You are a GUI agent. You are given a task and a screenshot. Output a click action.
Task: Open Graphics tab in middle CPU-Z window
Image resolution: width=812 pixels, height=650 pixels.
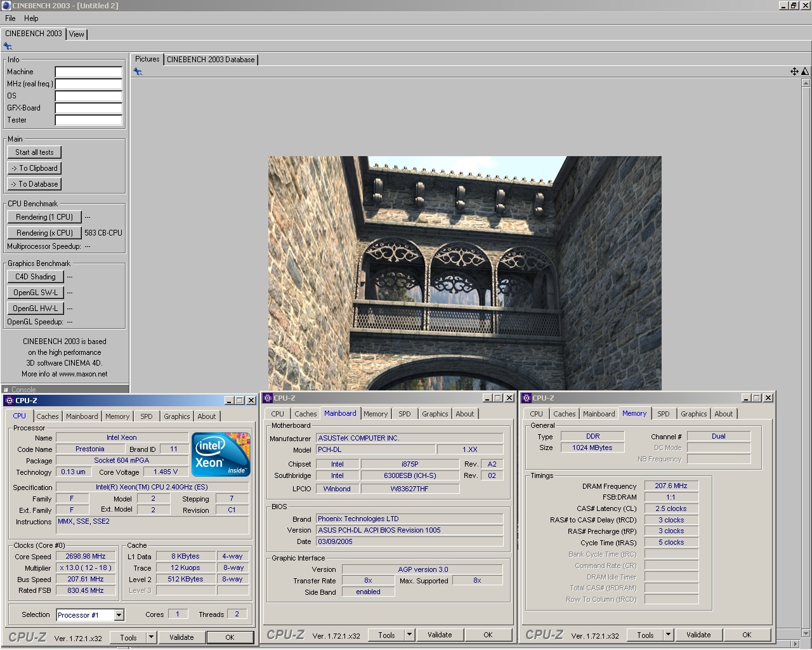[x=435, y=414]
